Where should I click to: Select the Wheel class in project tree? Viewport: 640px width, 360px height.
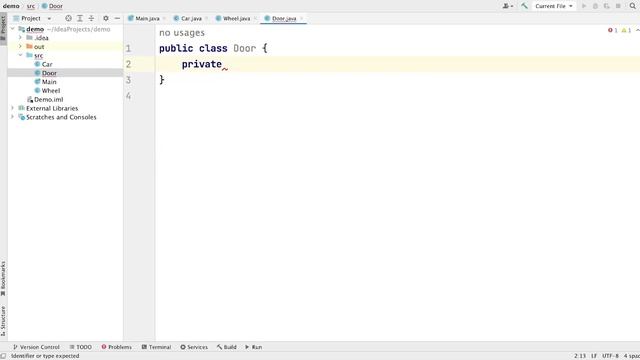(x=51, y=91)
